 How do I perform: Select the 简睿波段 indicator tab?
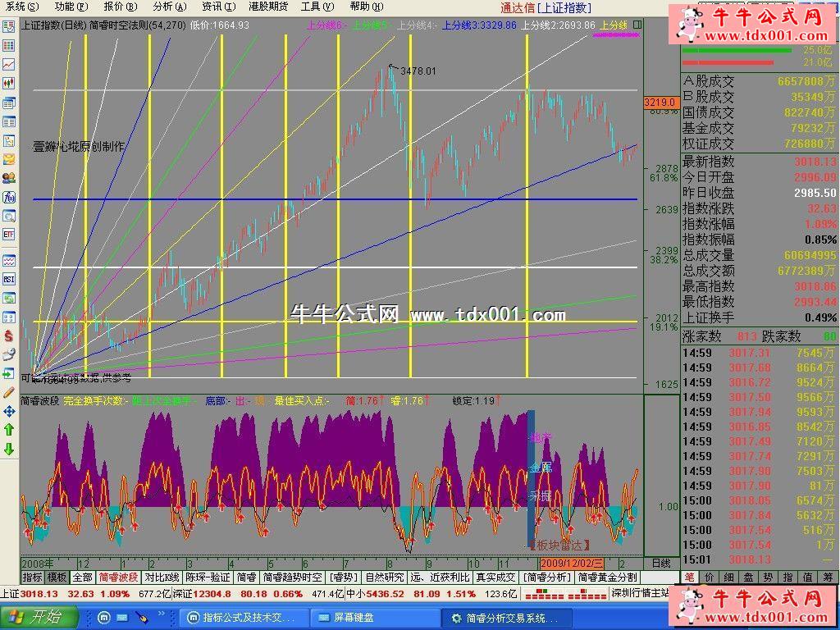119,577
